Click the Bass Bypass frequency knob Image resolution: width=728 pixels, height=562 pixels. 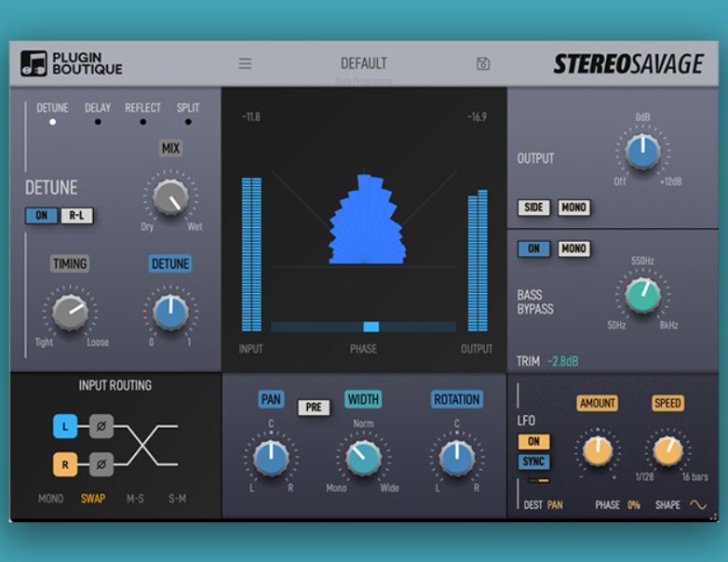(x=642, y=295)
